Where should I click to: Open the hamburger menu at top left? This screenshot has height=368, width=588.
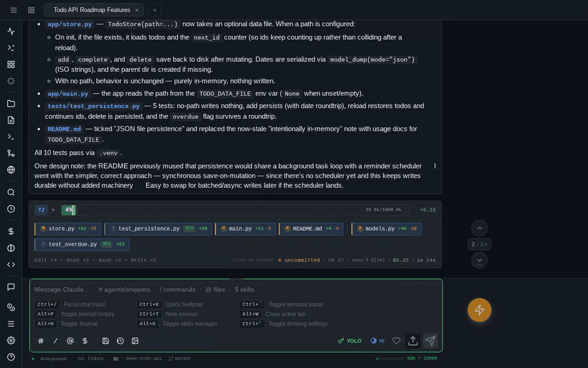[x=14, y=10]
